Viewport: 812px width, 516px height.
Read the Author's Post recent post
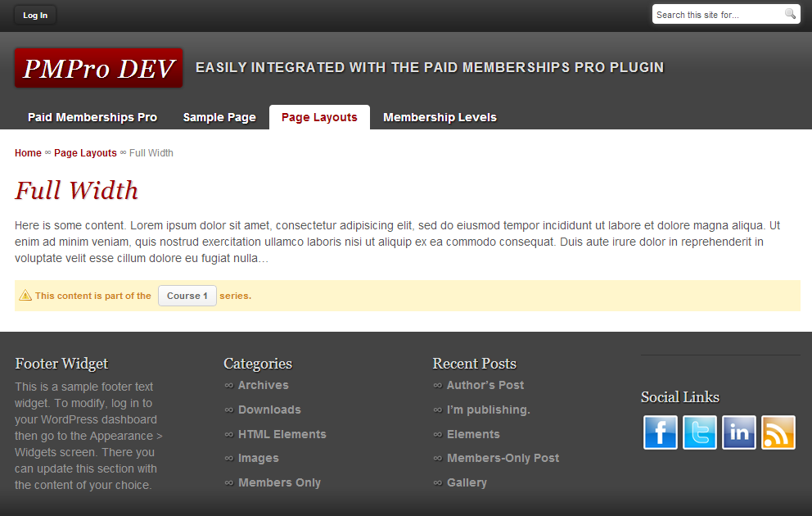(485, 385)
